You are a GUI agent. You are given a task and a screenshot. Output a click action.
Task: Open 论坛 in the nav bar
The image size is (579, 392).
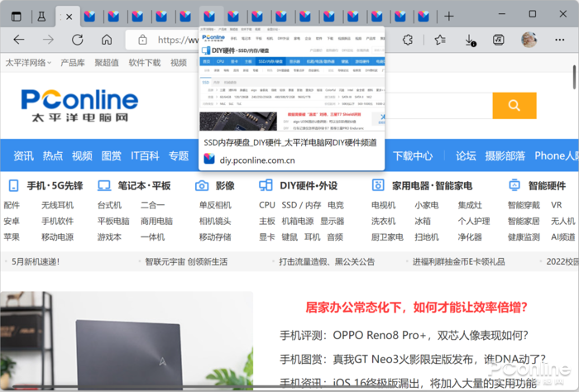click(x=466, y=155)
